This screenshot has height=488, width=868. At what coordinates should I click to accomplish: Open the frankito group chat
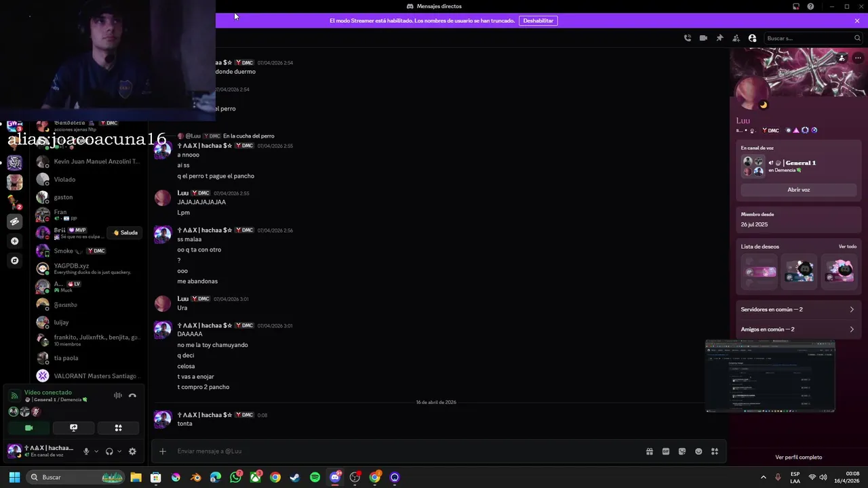pyautogui.click(x=89, y=340)
